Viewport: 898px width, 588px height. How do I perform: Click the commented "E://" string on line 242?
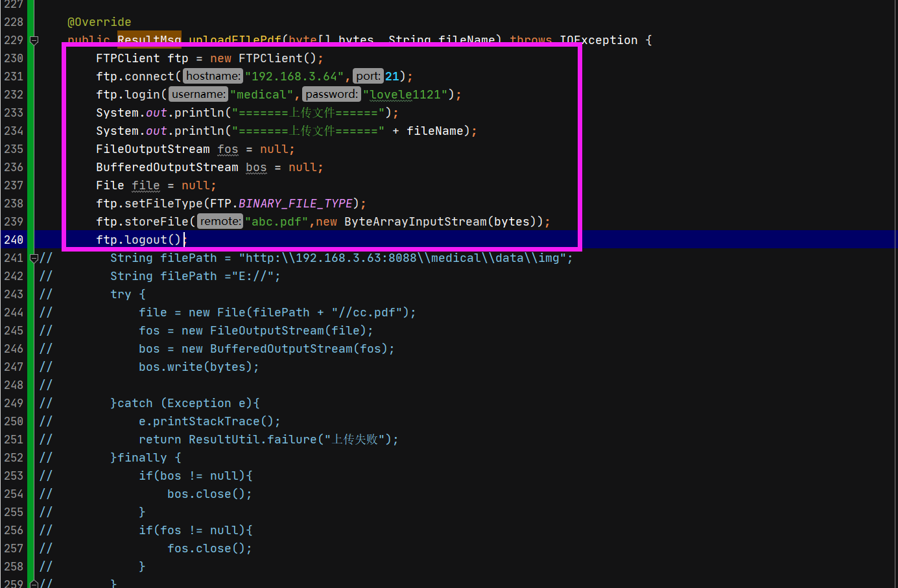pos(253,276)
